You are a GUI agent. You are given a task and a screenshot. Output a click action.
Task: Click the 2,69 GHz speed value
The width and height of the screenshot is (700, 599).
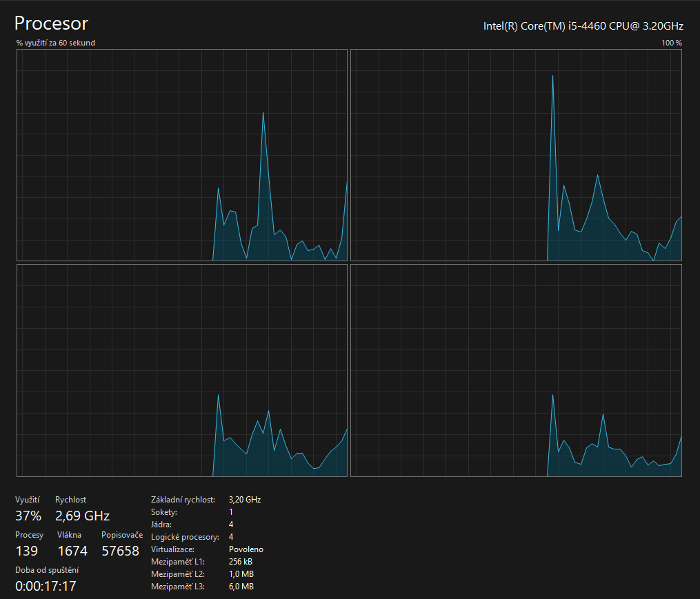click(82, 516)
